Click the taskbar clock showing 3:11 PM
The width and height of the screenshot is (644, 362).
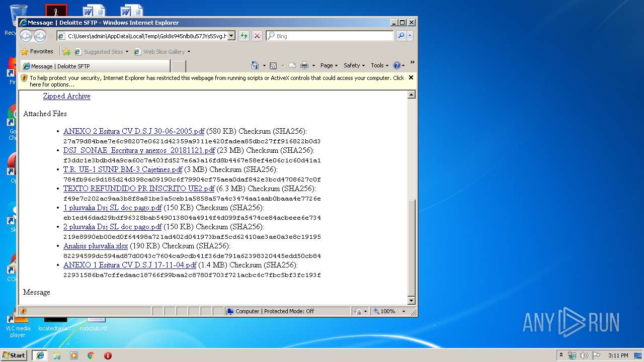tap(618, 355)
